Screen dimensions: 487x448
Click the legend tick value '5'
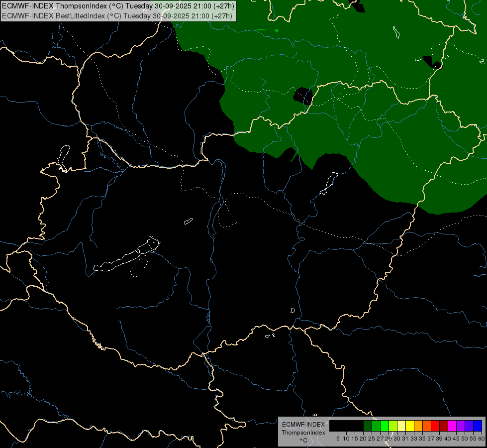(338, 439)
